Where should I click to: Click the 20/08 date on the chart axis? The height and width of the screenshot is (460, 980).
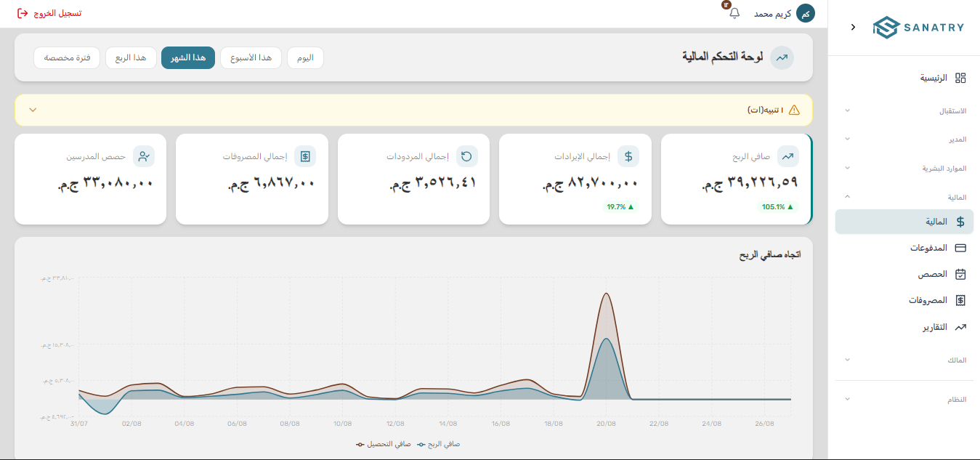606,424
